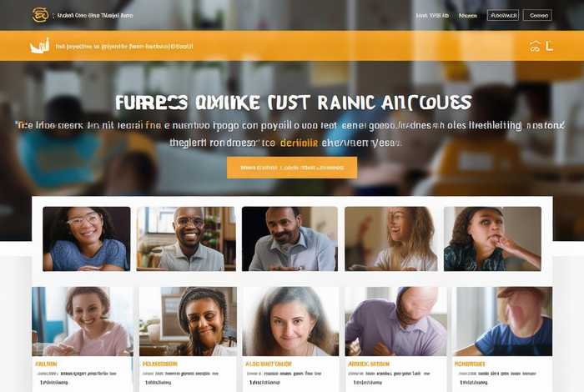The width and height of the screenshot is (584, 392).
Task: Open photo of woman wearing a headband
Action: coord(188,321)
